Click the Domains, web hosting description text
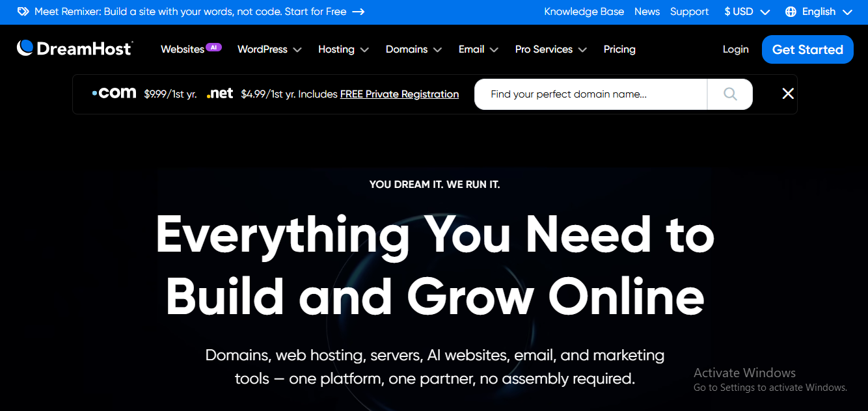The height and width of the screenshot is (411, 868). pyautogui.click(x=435, y=367)
